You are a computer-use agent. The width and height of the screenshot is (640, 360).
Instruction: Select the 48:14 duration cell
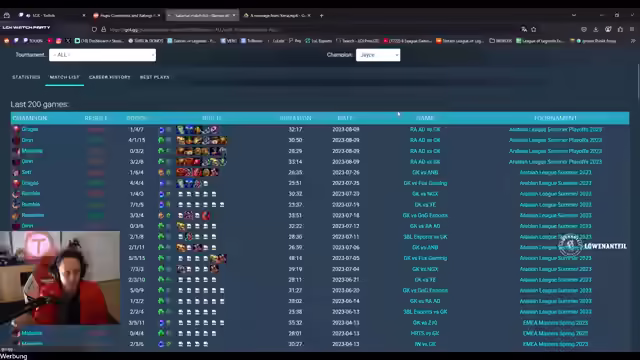click(295, 258)
